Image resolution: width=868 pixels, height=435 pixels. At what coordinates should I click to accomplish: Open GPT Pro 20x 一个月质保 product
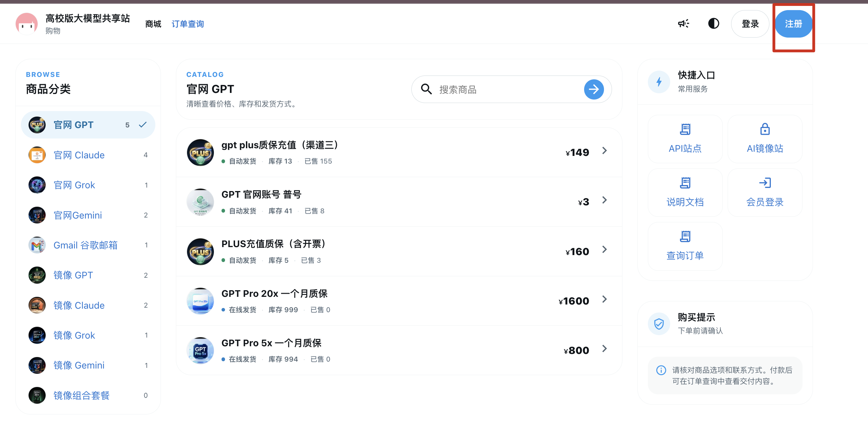pyautogui.click(x=399, y=301)
